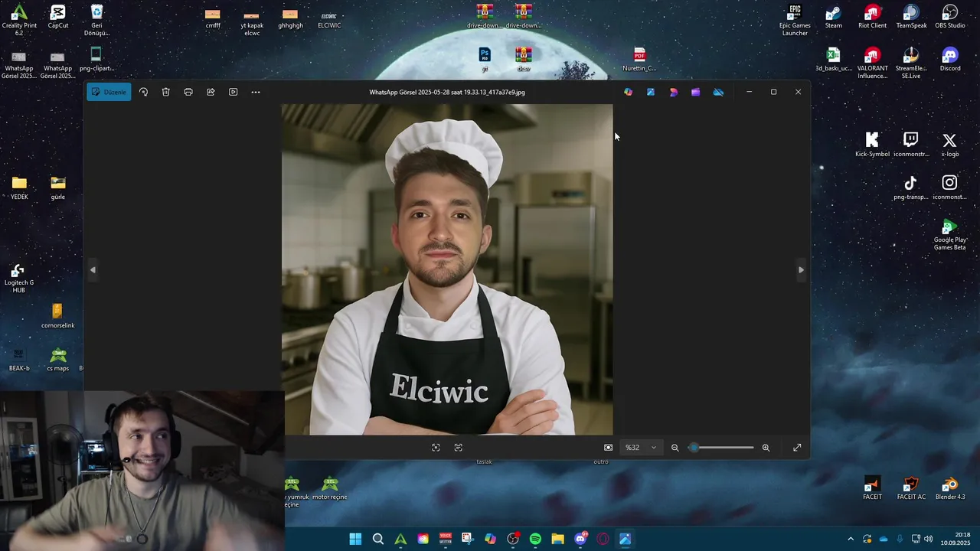The image size is (980, 551).
Task: Select the ELCIWIC desktop file
Action: 329,20
